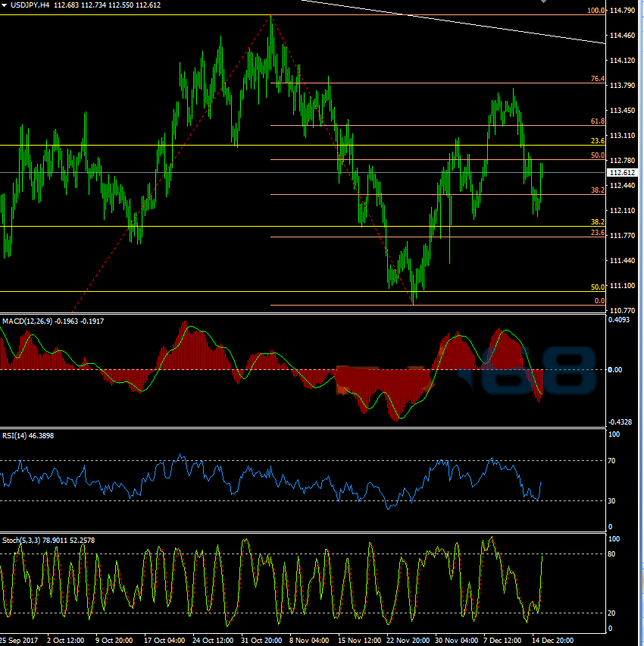Click the 114.790 value on price scale
Screen dimensions: 644x646
coord(622,11)
